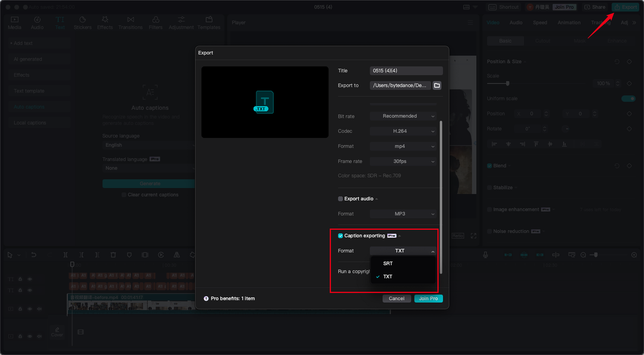
Task: Click the Position & Size reset icon
Action: coord(617,61)
